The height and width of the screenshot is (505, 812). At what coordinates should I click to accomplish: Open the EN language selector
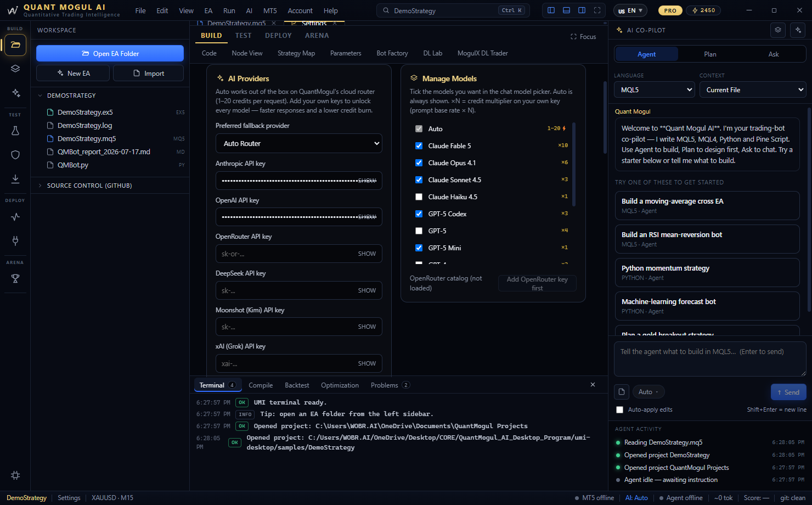click(630, 10)
